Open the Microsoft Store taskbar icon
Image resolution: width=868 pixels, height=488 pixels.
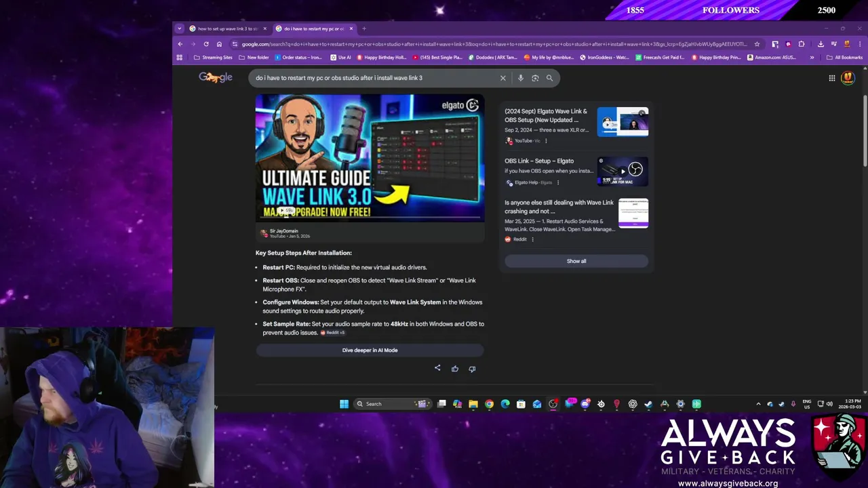(x=521, y=404)
